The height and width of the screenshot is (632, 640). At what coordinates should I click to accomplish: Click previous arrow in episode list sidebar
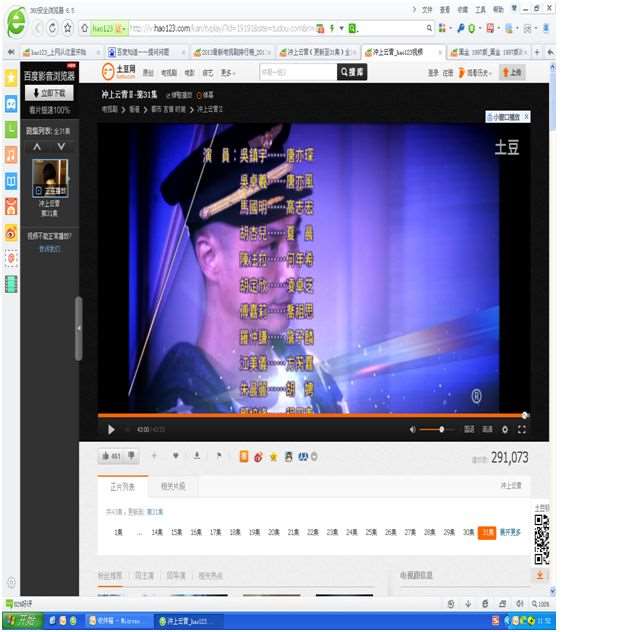point(37,147)
